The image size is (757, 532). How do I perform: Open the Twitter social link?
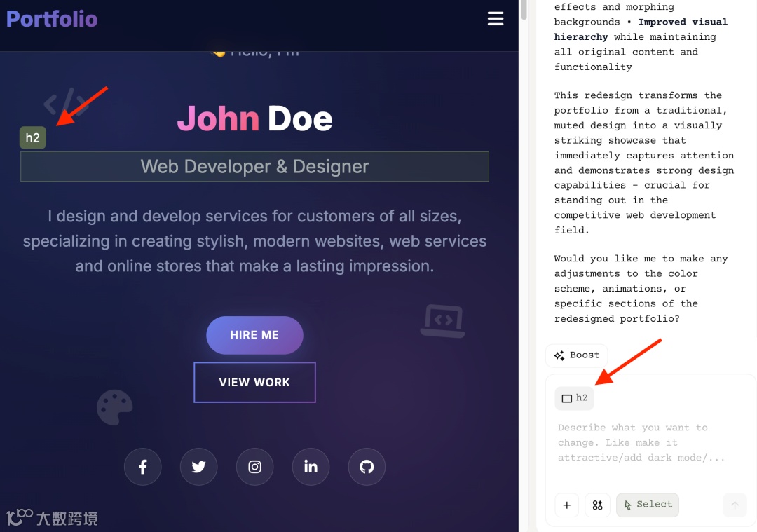[x=198, y=467]
